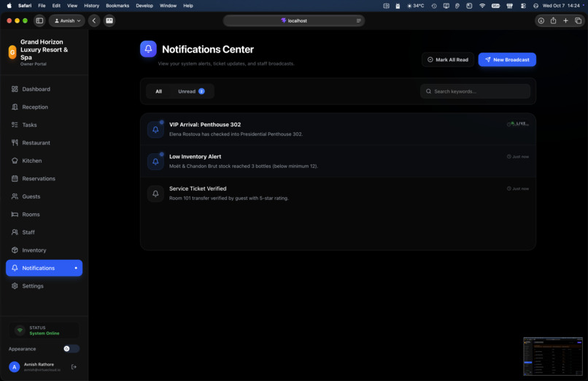Click the screenshot thumbnail preview in corner

(x=553, y=356)
